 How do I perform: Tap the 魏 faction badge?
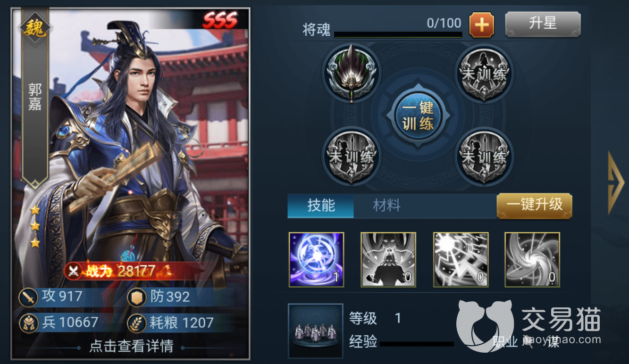tap(35, 28)
